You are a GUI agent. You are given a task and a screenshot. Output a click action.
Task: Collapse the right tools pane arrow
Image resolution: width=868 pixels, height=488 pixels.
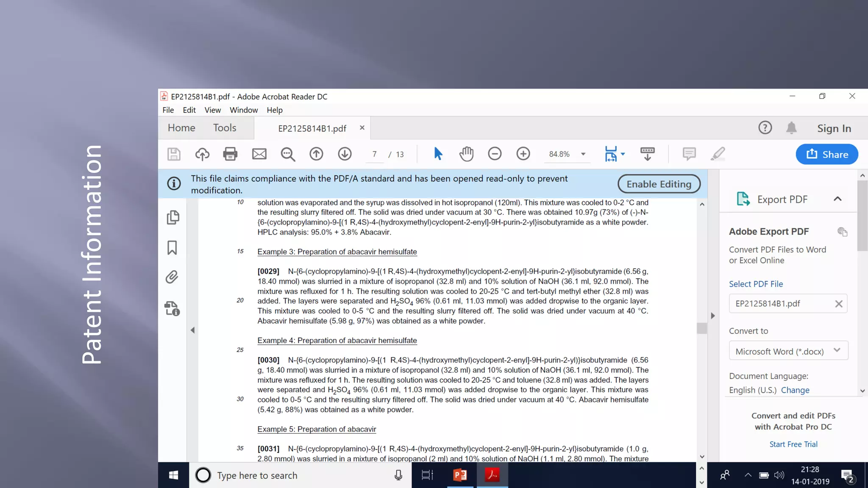tap(713, 316)
